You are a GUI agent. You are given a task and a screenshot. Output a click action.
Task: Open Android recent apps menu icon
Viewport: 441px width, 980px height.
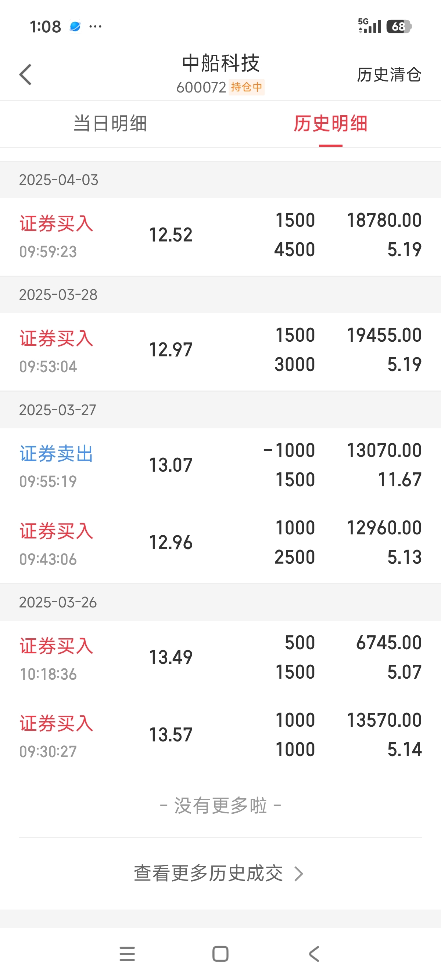pos(127,954)
